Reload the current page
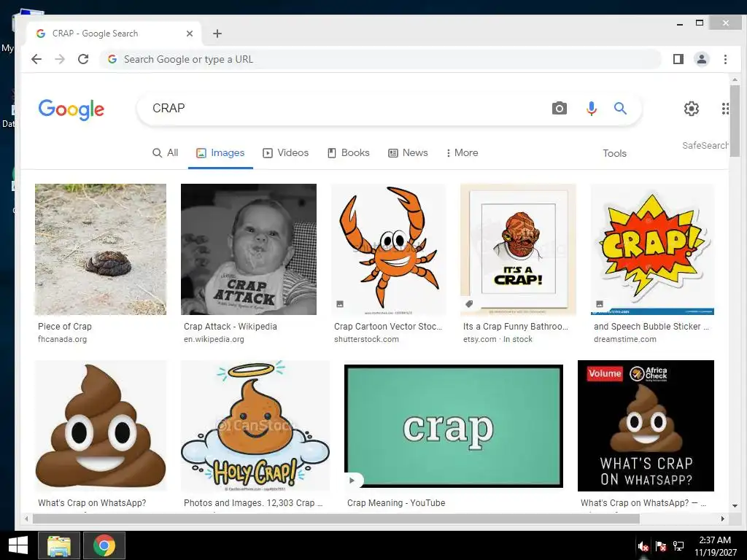This screenshot has width=747, height=560. 83,59
